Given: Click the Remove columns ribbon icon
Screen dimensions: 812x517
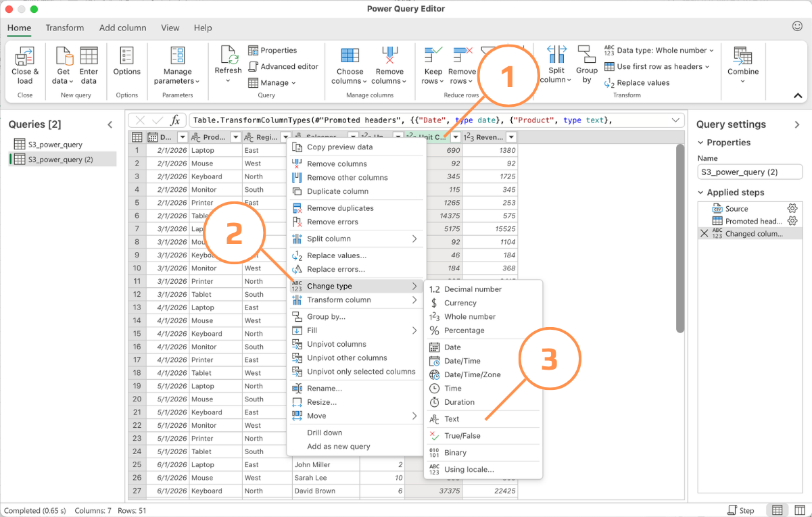Looking at the screenshot, I should (x=389, y=56).
